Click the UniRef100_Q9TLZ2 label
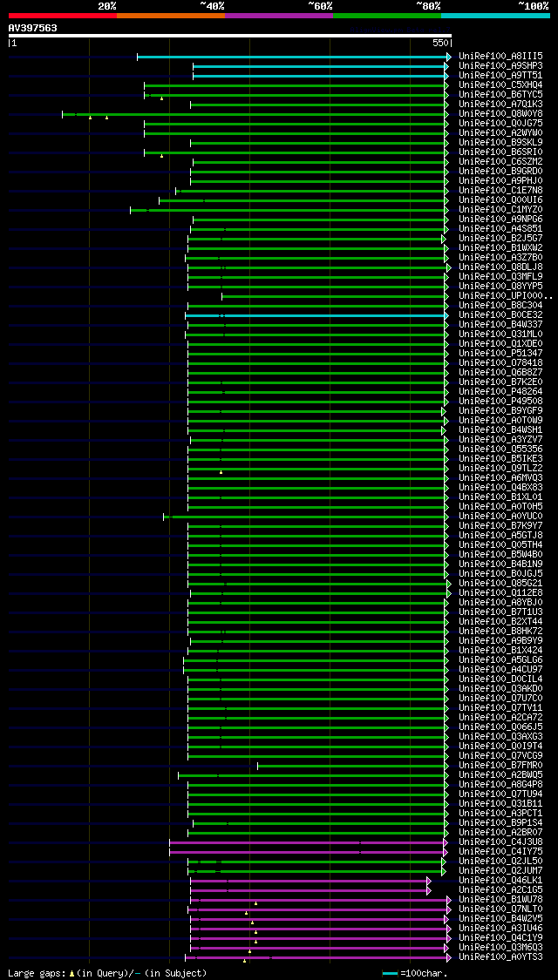The height and width of the screenshot is (980, 558). tap(500, 468)
